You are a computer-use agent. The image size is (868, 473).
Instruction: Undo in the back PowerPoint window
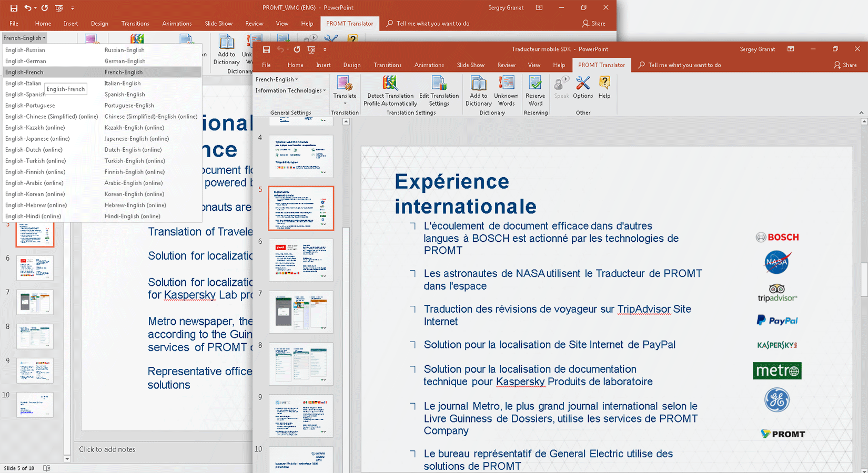pyautogui.click(x=28, y=8)
